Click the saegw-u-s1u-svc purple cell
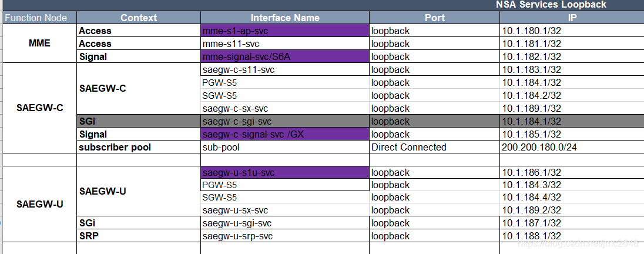Screen dimensions: 644x254 tap(285, 173)
